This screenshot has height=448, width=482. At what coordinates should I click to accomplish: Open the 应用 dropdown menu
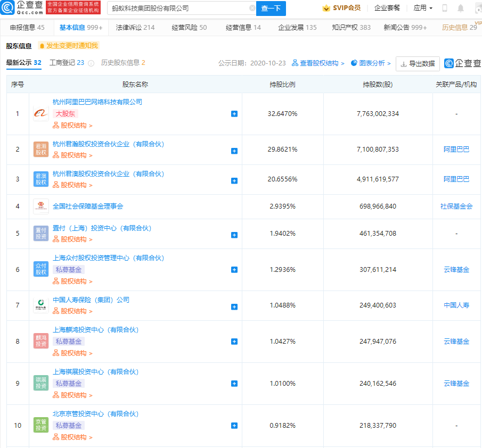[423, 9]
